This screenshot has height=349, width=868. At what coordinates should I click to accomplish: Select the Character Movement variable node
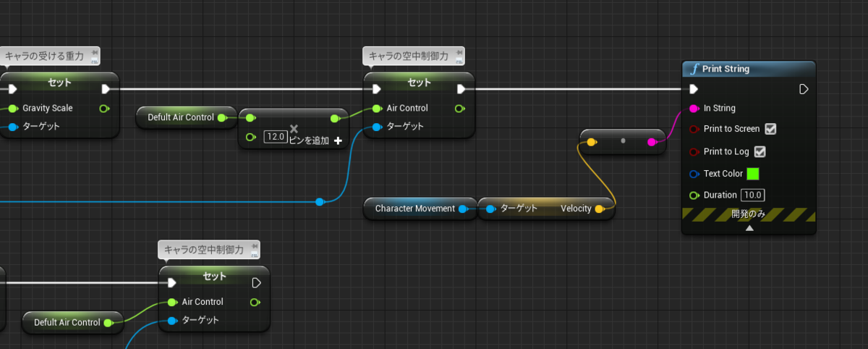pos(420,209)
